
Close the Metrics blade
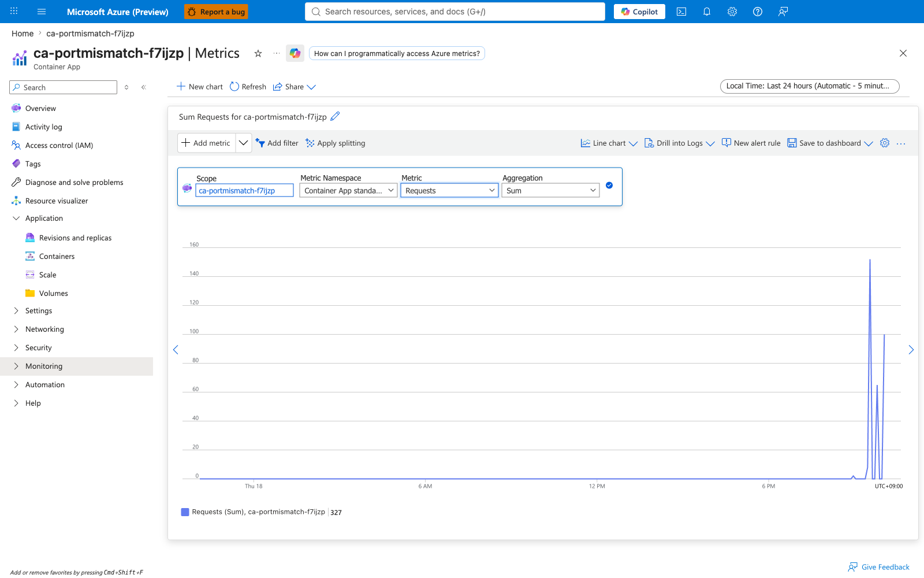[903, 53]
